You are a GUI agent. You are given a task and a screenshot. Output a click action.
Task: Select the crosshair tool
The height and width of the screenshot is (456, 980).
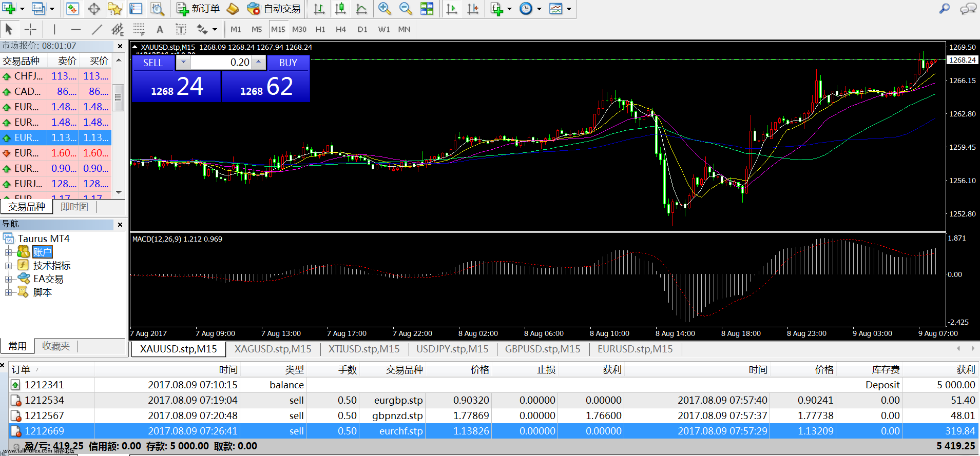pos(30,29)
